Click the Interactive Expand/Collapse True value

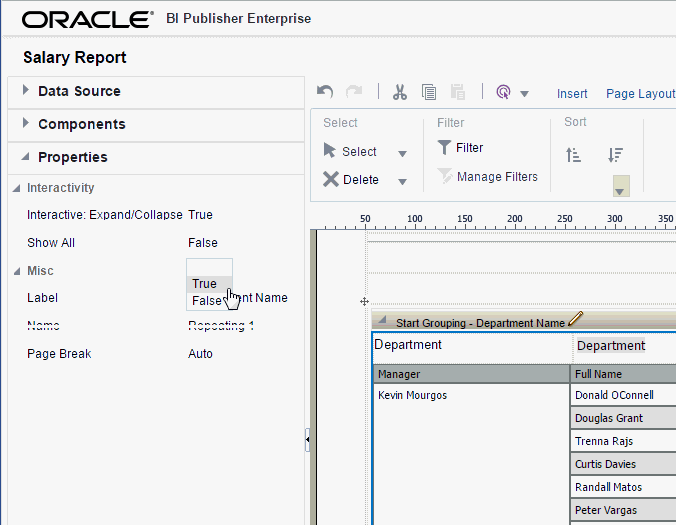200,215
